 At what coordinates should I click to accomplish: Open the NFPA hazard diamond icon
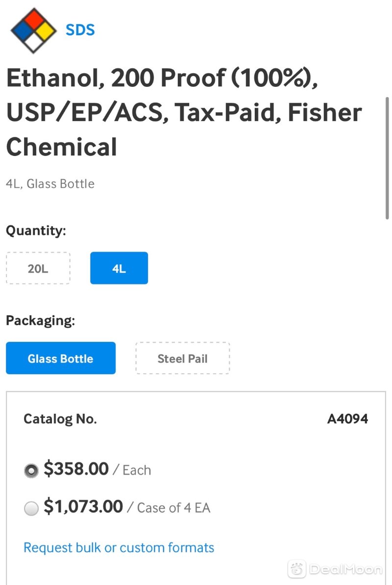[x=34, y=30]
